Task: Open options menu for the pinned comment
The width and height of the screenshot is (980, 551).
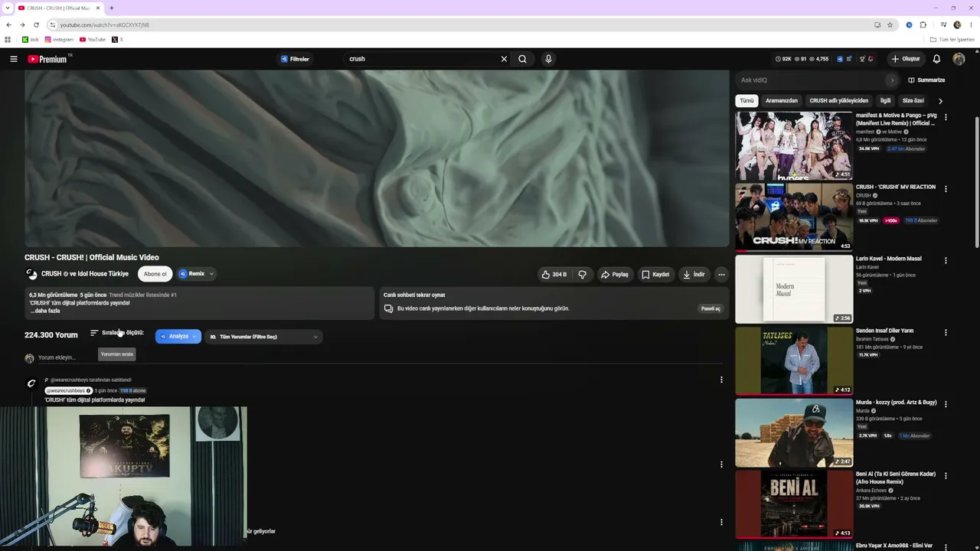Action: click(721, 380)
